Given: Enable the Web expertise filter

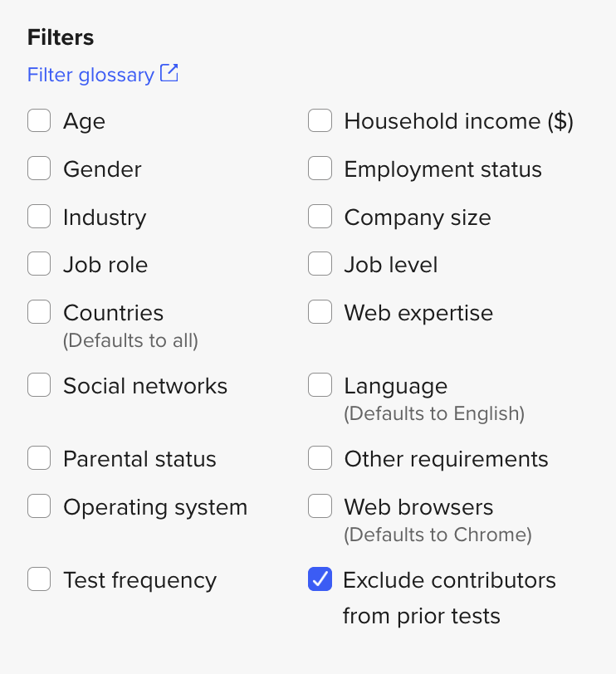Looking at the screenshot, I should (x=320, y=313).
